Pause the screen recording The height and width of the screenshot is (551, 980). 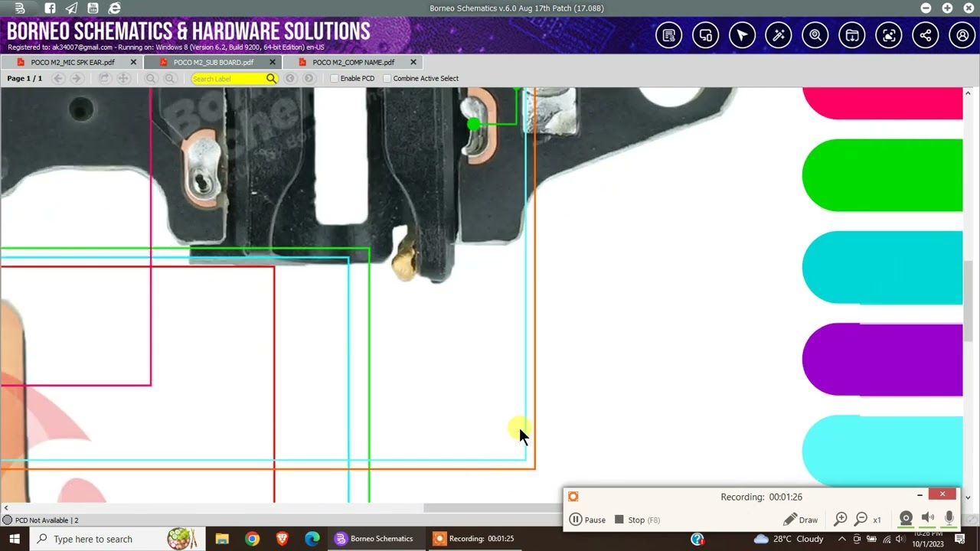(x=588, y=520)
